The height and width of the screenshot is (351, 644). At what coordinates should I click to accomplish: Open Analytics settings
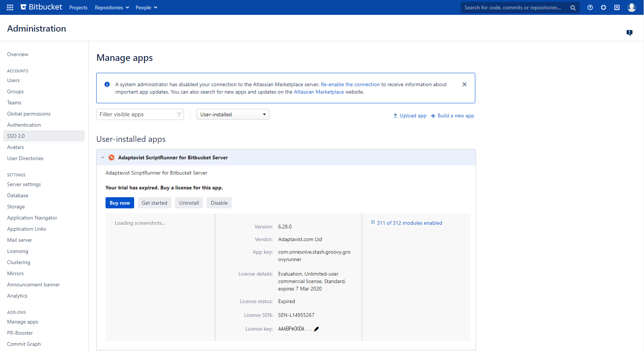[x=17, y=296]
